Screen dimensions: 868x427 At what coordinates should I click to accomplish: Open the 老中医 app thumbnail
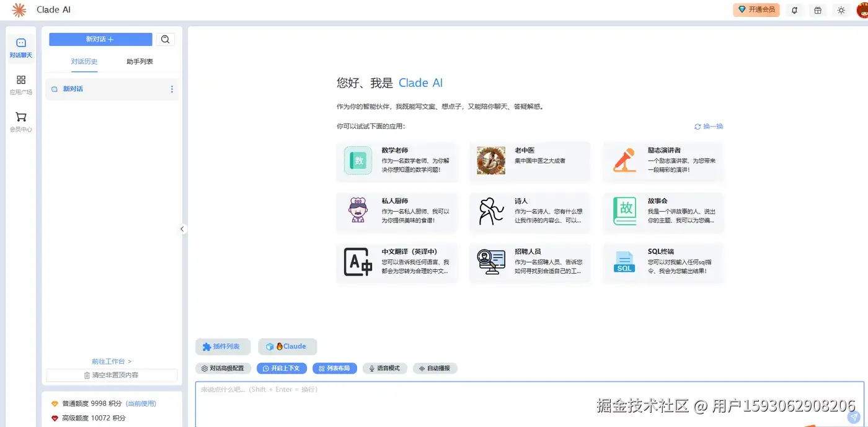coord(491,161)
